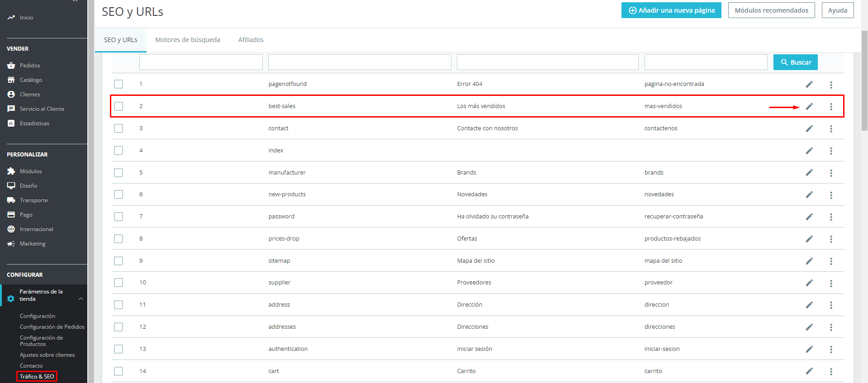Open the three-dot menu for best-sales row
Screen dimensions: 868x383
pos(831,107)
